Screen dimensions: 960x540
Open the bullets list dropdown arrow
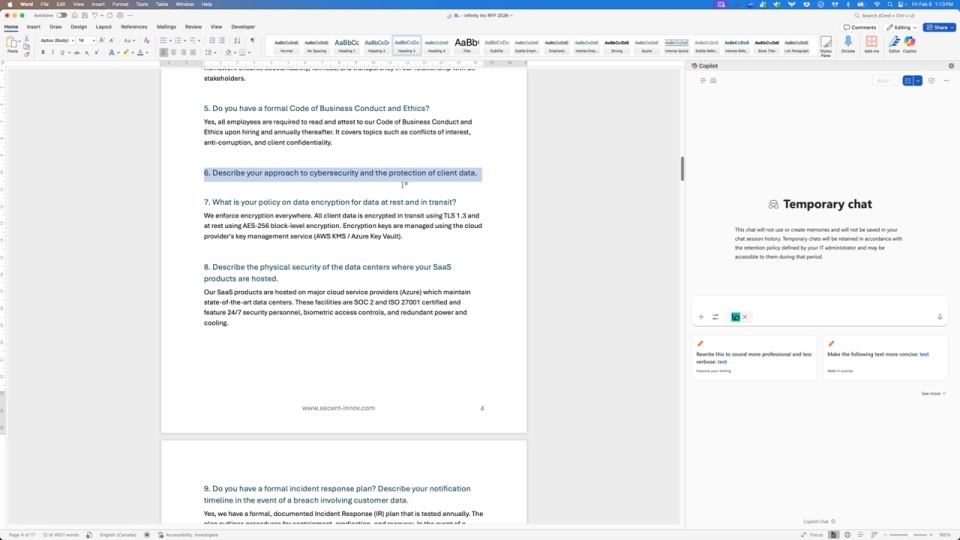coord(170,41)
